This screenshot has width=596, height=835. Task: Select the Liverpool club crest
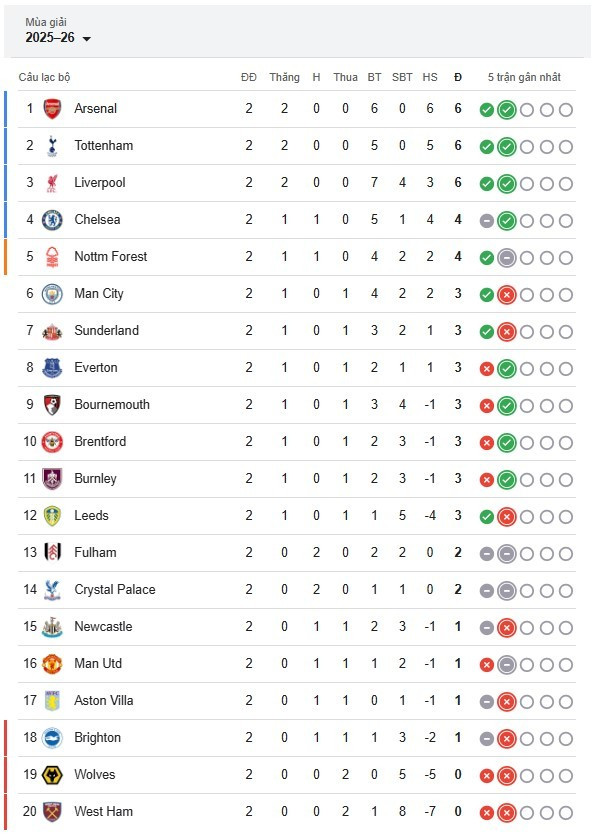[x=52, y=183]
